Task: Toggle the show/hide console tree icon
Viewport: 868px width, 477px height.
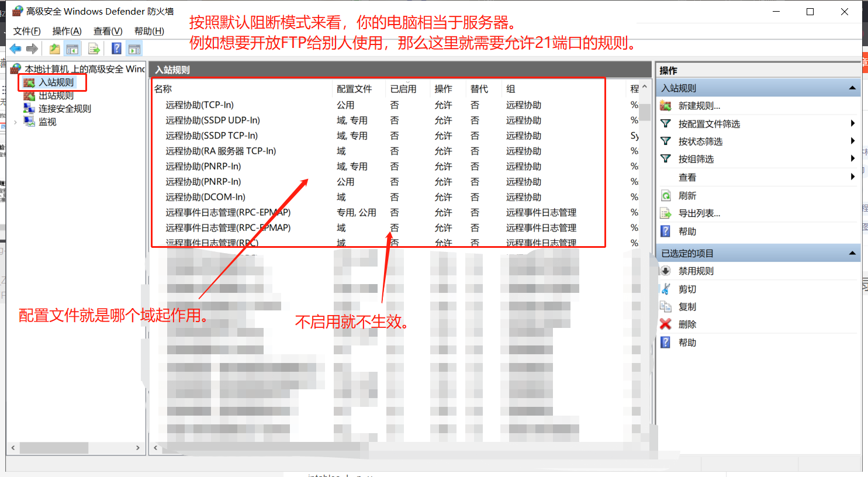Action: (72, 49)
